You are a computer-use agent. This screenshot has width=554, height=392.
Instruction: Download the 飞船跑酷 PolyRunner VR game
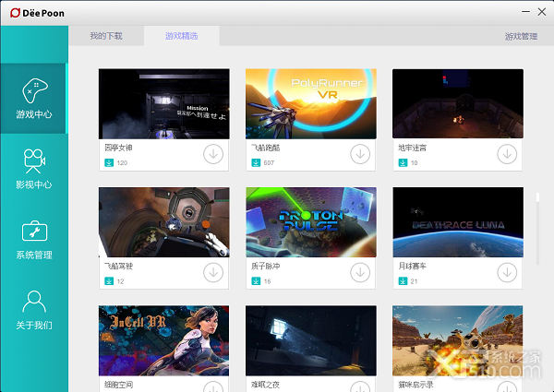360,154
